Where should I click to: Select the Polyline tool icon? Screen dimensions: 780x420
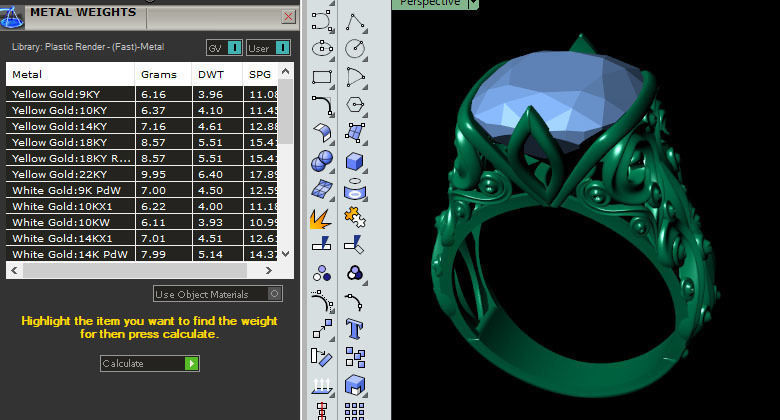click(x=355, y=21)
